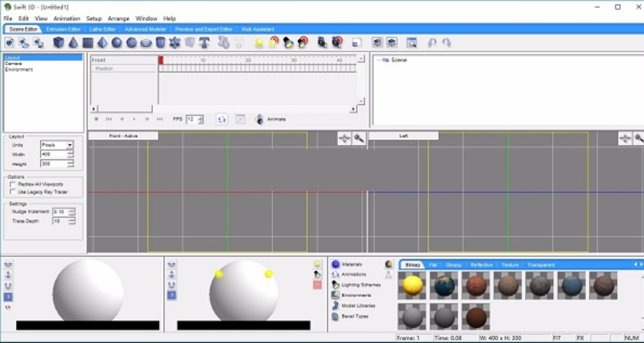The height and width of the screenshot is (343, 644).
Task: Enable Redraw All Viewports checkbox
Action: pyautogui.click(x=13, y=185)
